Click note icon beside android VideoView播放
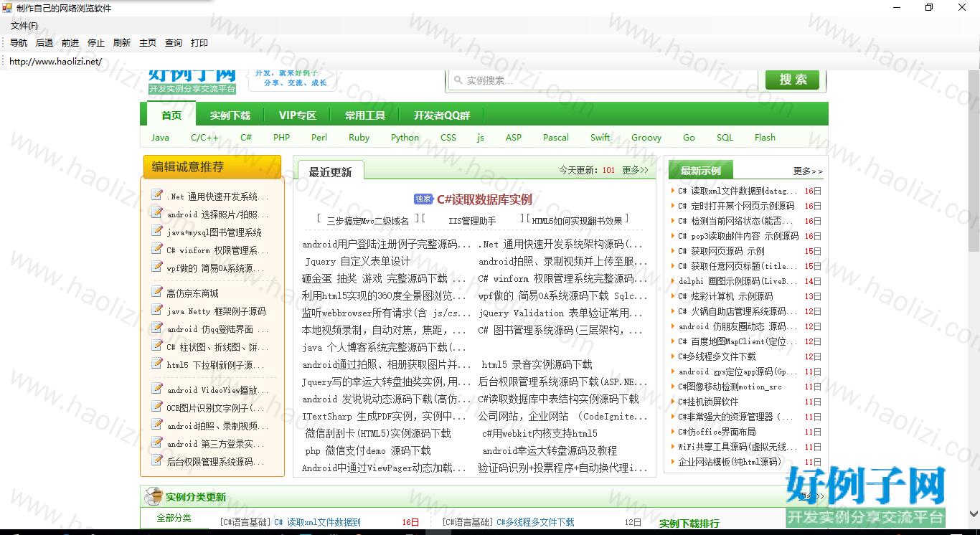Viewport: 980px width, 535px height. click(157, 388)
